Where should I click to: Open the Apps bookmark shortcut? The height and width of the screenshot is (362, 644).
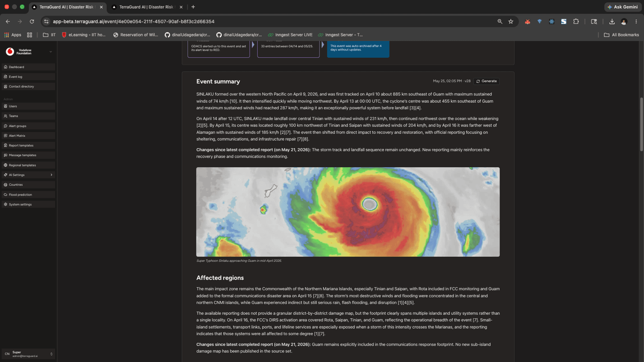[13, 35]
